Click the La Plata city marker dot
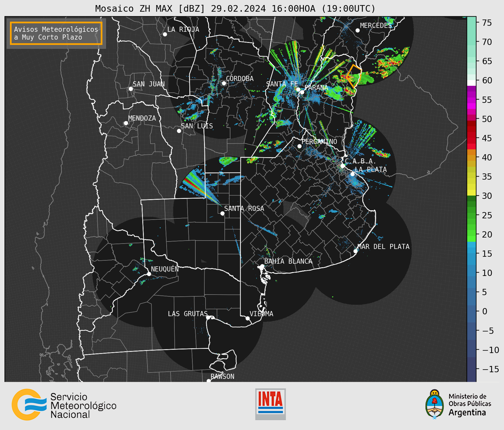The width and height of the screenshot is (504, 430). click(353, 174)
